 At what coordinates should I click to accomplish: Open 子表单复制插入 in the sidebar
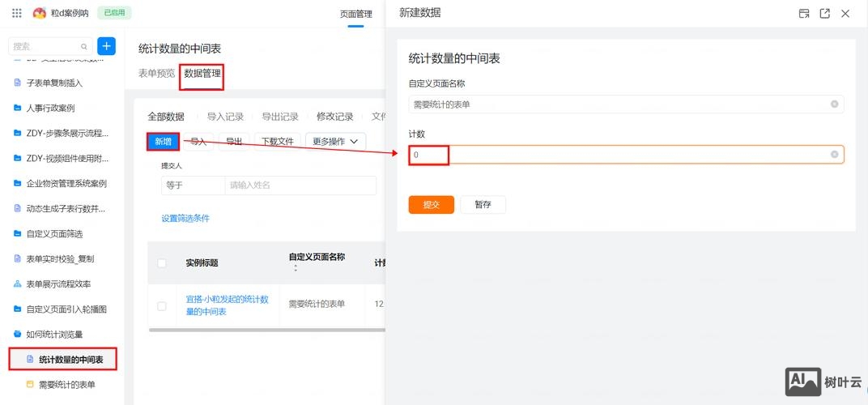point(54,83)
